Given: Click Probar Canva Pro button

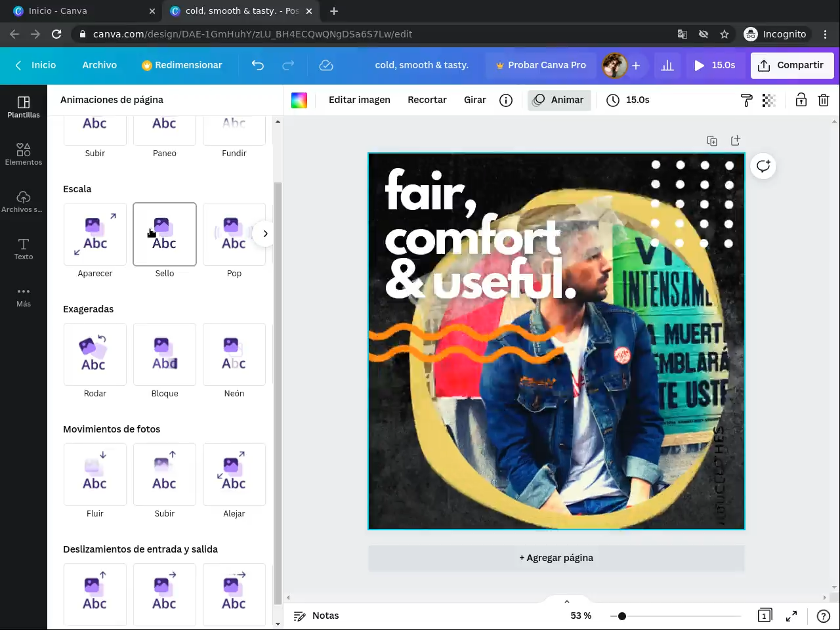Looking at the screenshot, I should [541, 65].
